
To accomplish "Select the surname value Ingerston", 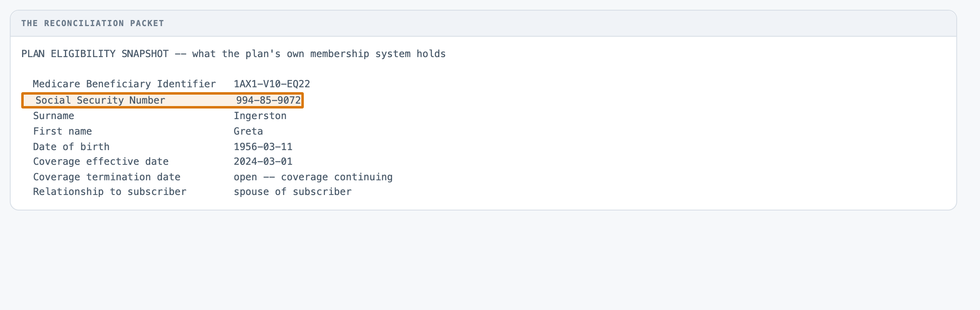I will tap(260, 116).
